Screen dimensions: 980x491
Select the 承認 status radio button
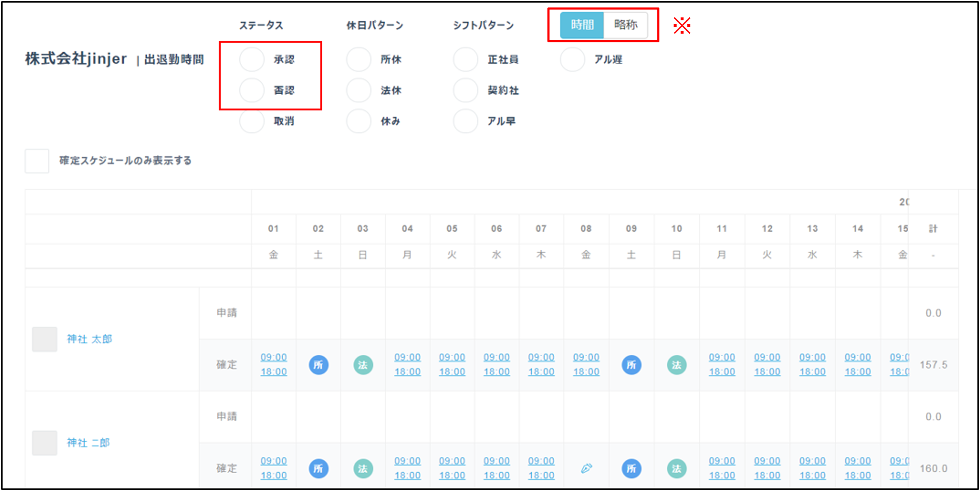[252, 59]
